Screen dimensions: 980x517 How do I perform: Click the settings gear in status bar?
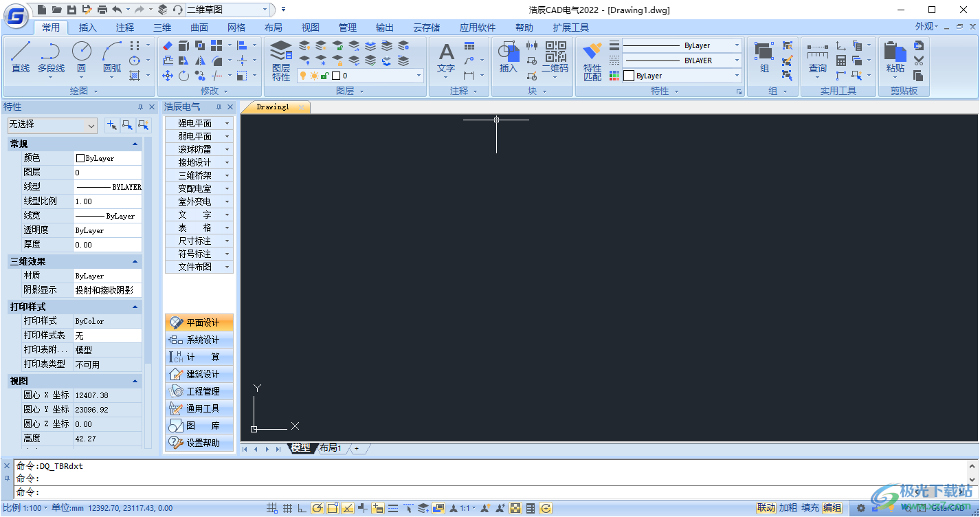[x=861, y=508]
